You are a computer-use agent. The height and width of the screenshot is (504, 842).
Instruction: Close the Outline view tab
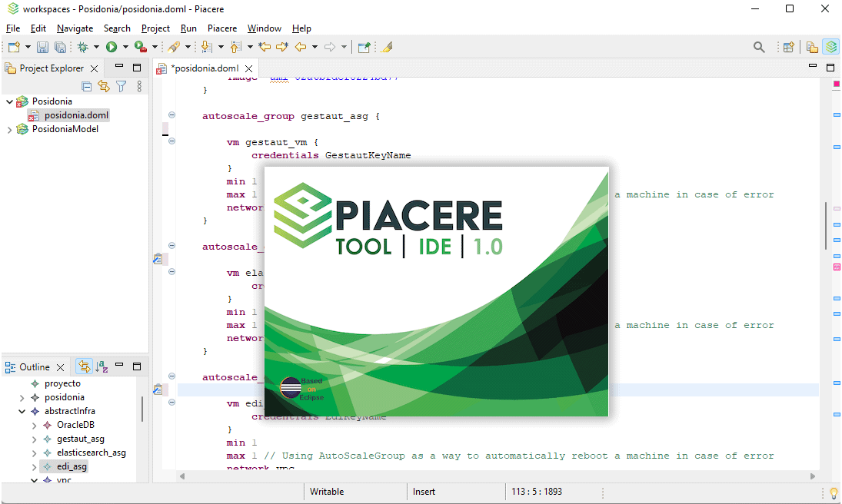click(60, 368)
